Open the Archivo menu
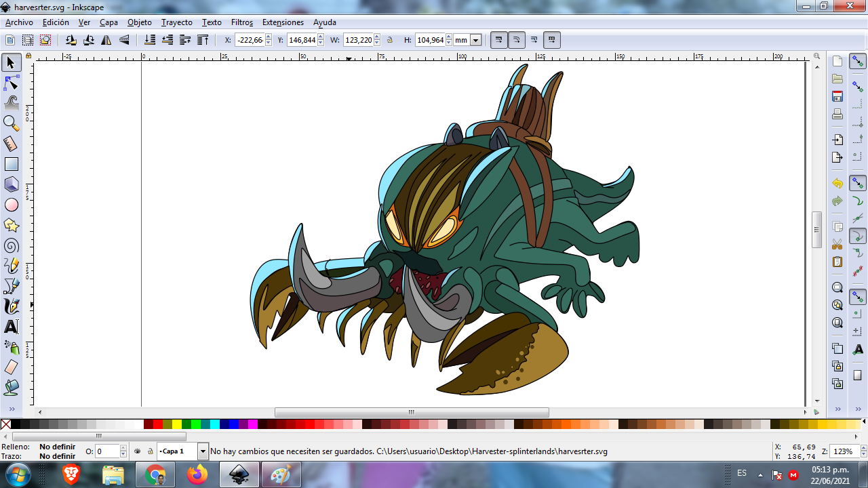 (19, 22)
